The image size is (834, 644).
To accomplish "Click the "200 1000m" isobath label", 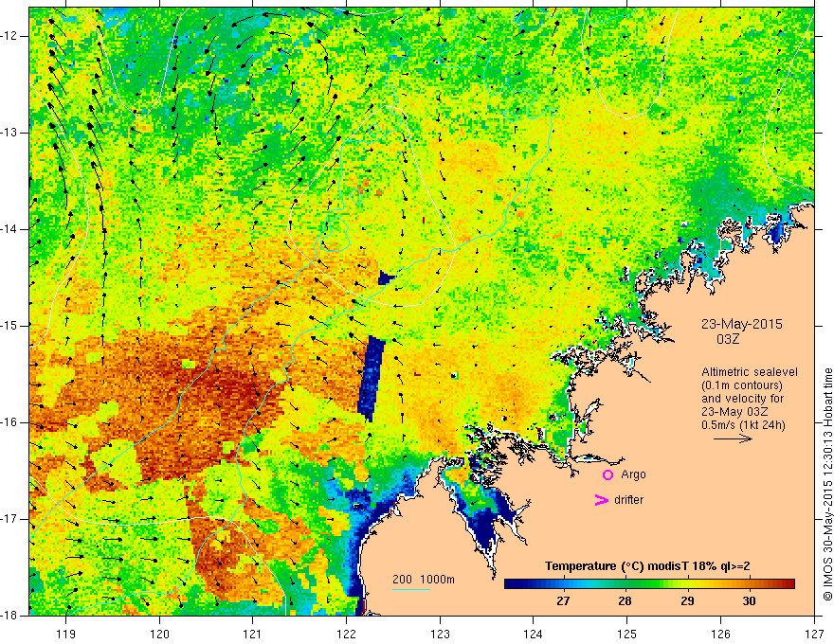I will click(x=424, y=580).
